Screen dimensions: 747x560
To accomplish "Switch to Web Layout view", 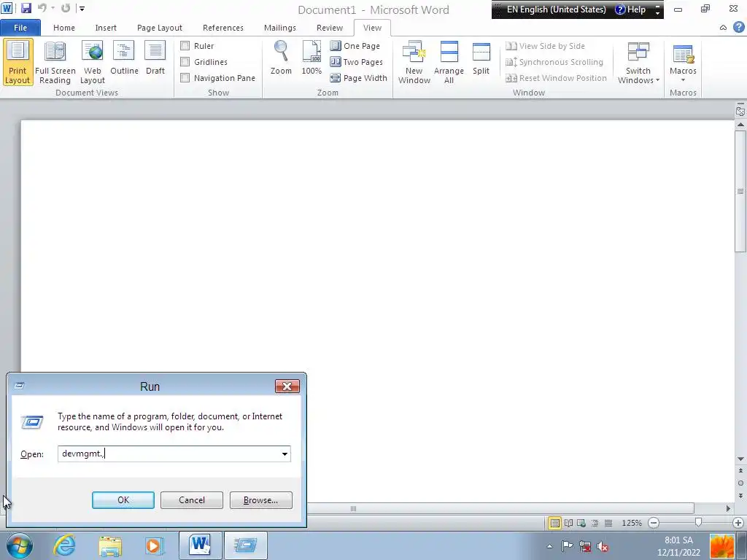I will pyautogui.click(x=93, y=63).
